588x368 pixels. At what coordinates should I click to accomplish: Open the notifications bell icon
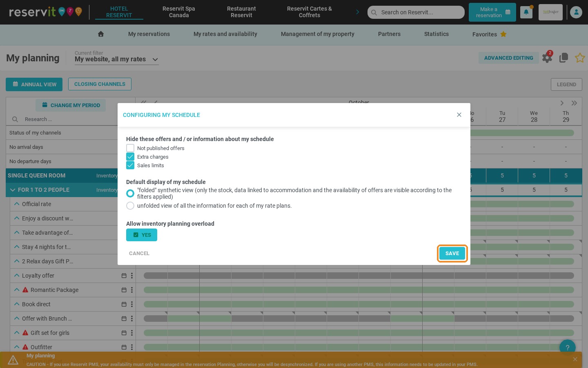(x=526, y=12)
